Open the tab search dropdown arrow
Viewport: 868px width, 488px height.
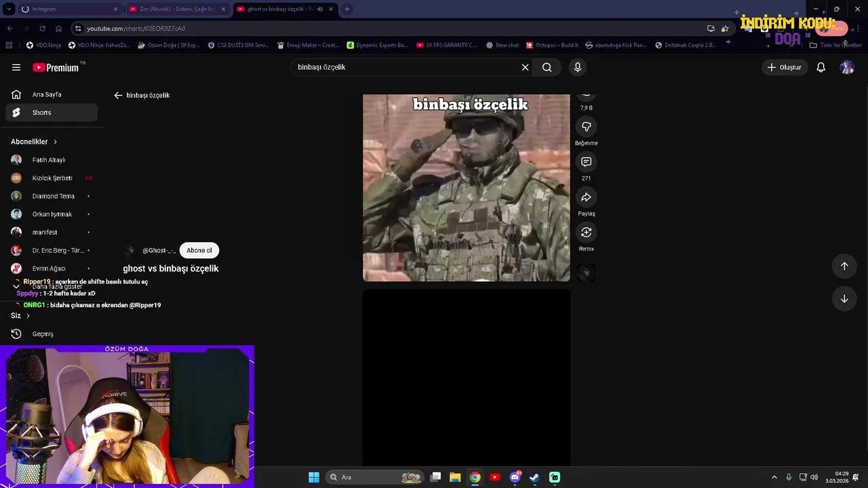pyautogui.click(x=8, y=9)
